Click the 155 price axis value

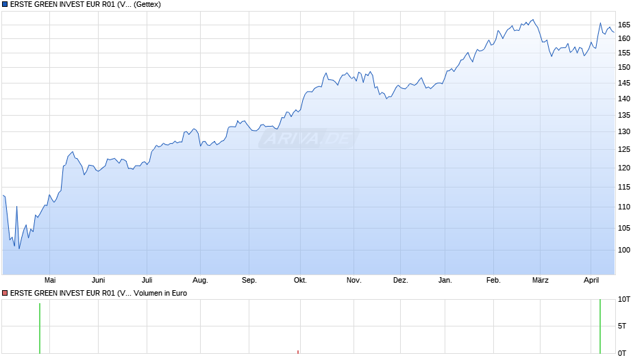coord(624,53)
